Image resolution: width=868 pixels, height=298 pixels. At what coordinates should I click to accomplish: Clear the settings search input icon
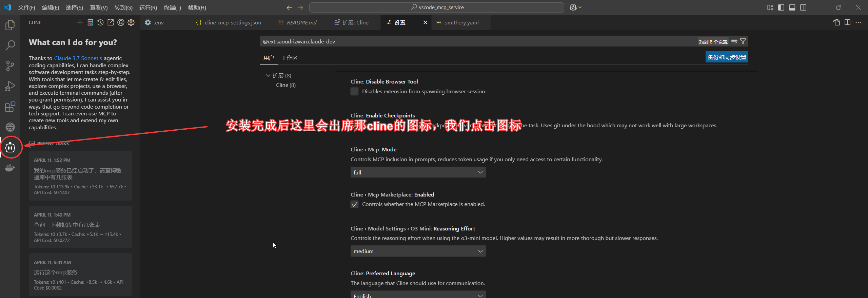[734, 41]
